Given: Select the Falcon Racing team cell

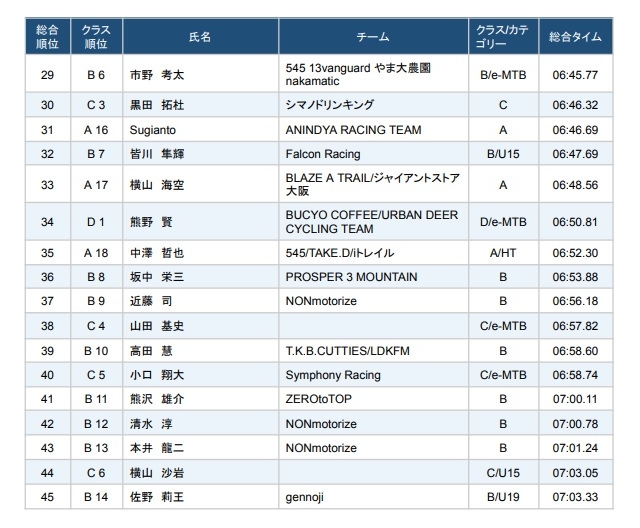Looking at the screenshot, I should [x=323, y=154].
